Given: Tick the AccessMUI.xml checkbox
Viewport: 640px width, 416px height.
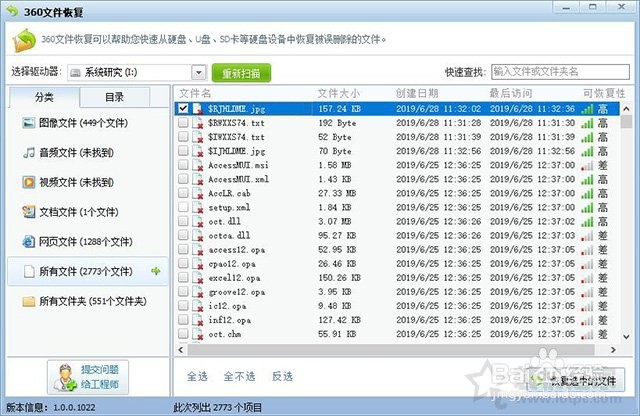Looking at the screenshot, I should click(183, 179).
